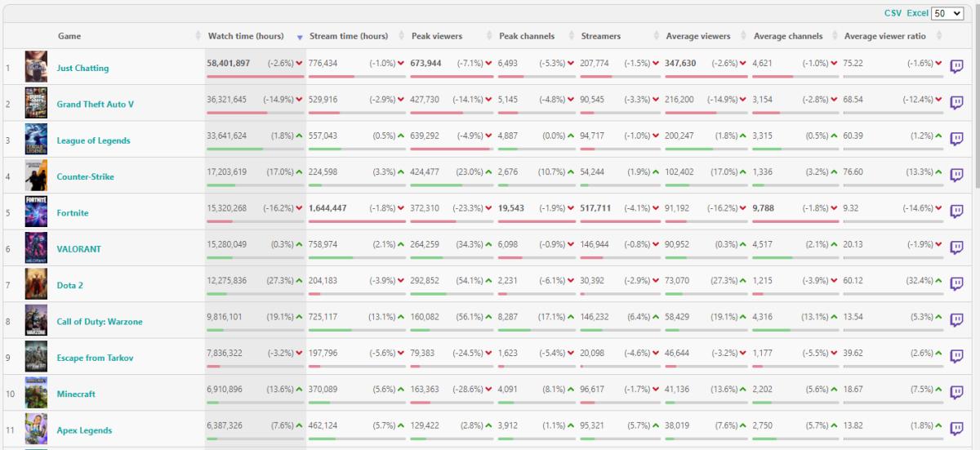
Task: Click Twitch icon for League of Legends
Action: pyautogui.click(x=957, y=139)
